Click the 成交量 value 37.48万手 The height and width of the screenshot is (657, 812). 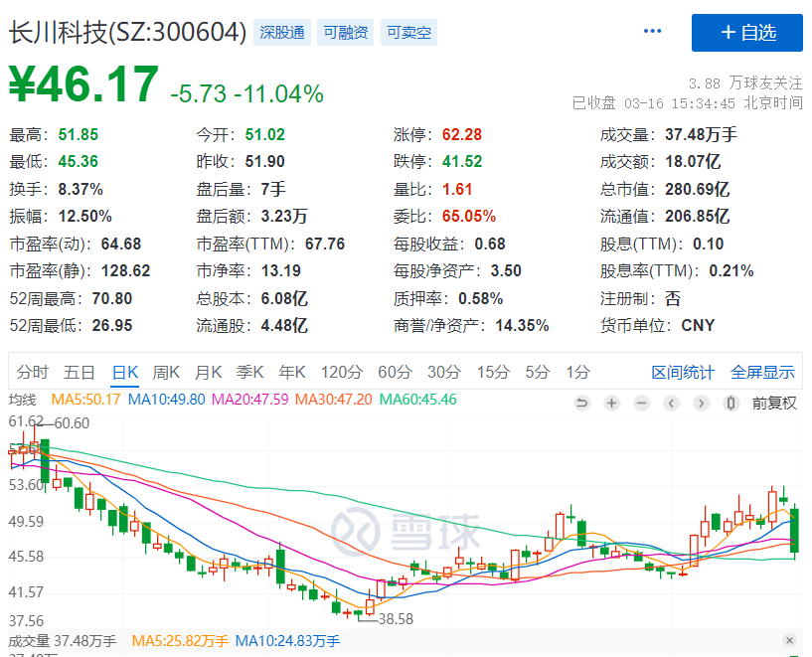(x=701, y=134)
